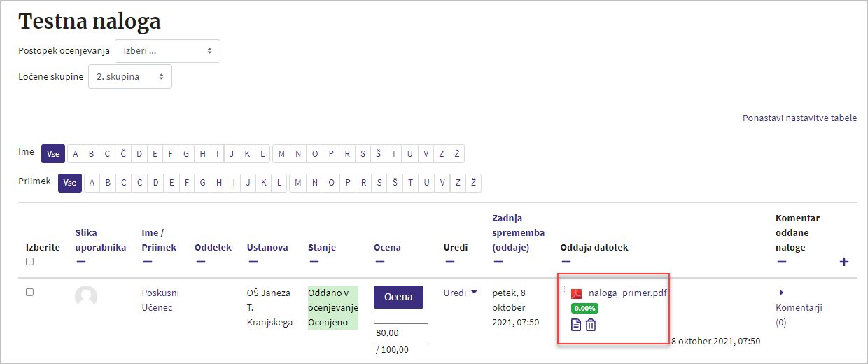The image size is (868, 364).
Task: Filter Priimek by letter K
Action: coord(265,183)
